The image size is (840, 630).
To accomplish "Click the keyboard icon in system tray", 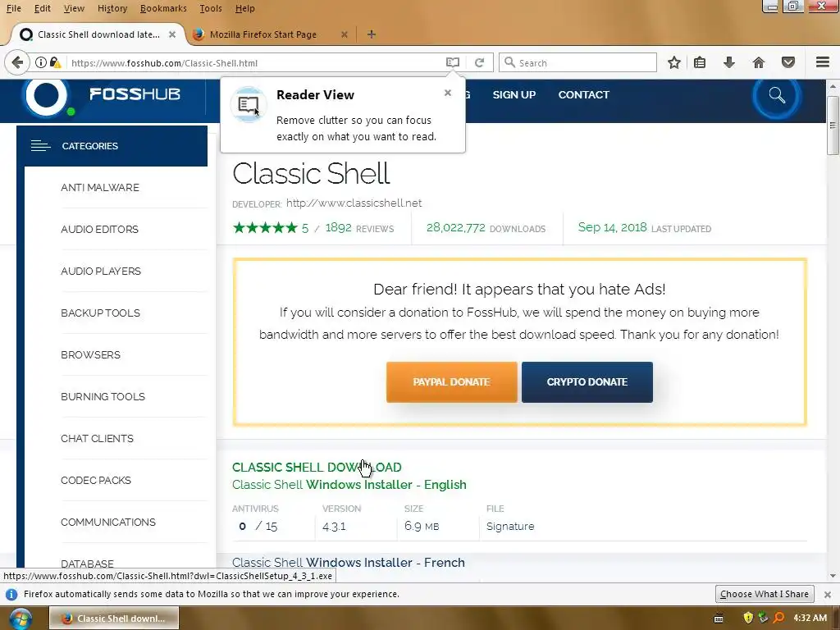I will click(719, 619).
